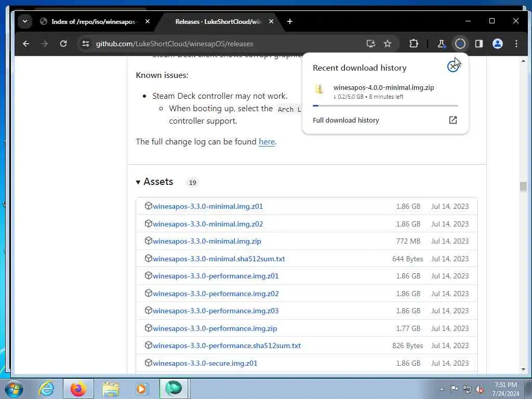This screenshot has width=532, height=399.
Task: Bookmark this page with the star icon
Action: tap(388, 44)
